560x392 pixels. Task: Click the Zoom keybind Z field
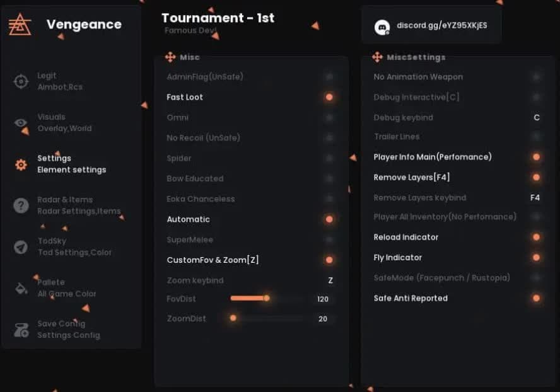[x=330, y=280]
